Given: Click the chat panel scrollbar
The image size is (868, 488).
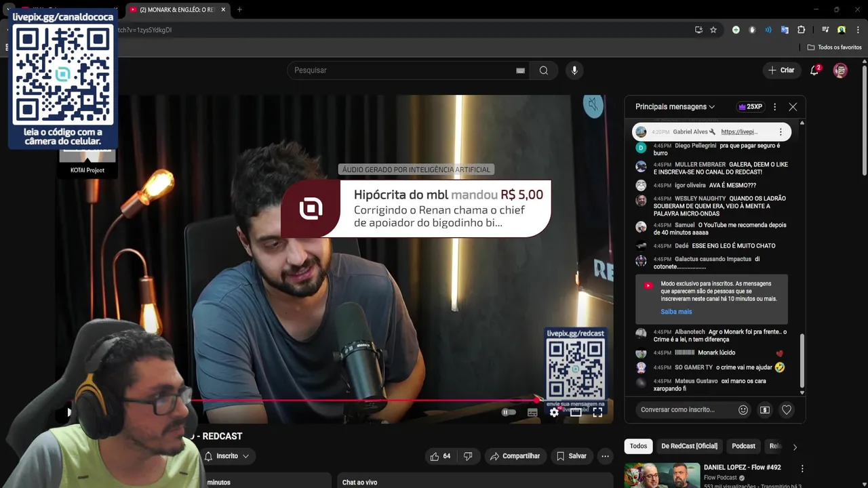Looking at the screenshot, I should [802, 359].
